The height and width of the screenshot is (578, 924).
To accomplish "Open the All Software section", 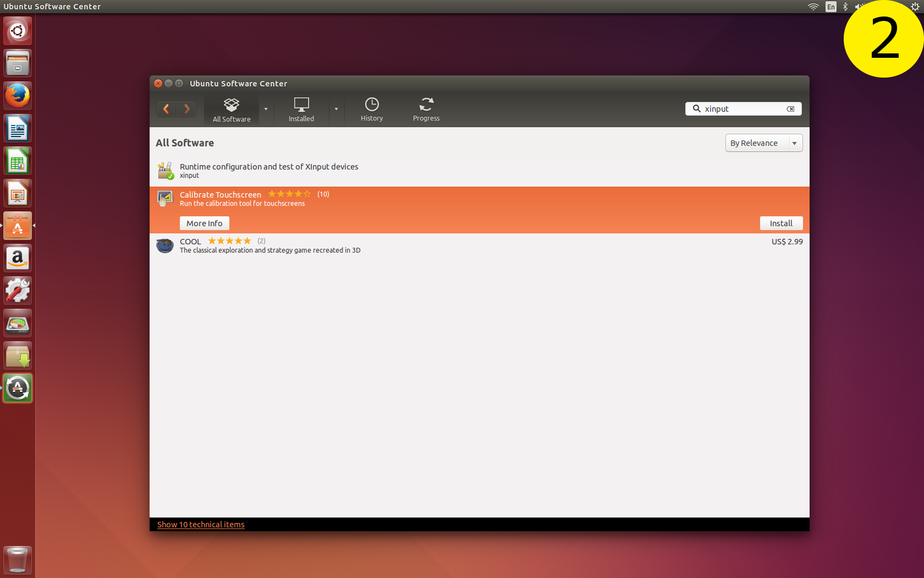I will tap(232, 110).
